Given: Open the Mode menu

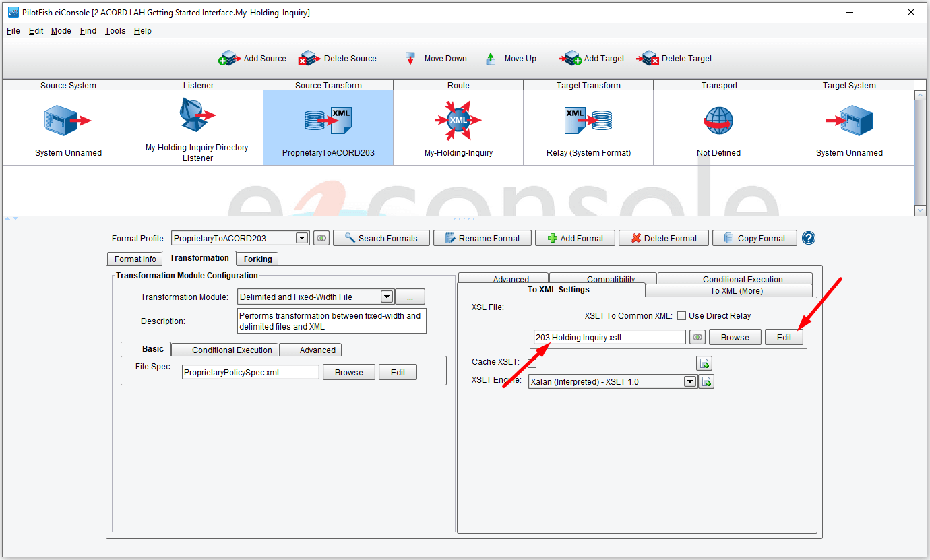Looking at the screenshot, I should coord(61,31).
